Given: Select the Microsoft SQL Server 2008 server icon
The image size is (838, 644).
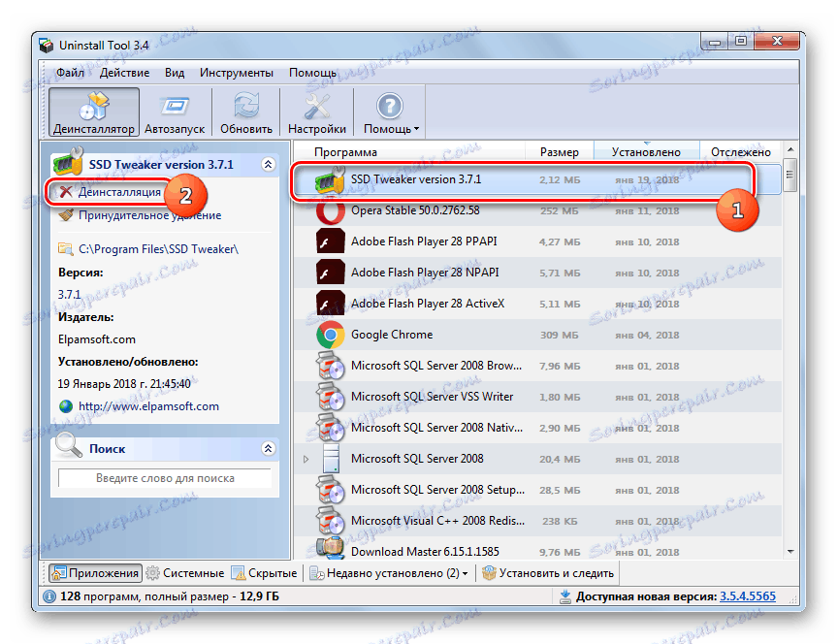Looking at the screenshot, I should [331, 459].
